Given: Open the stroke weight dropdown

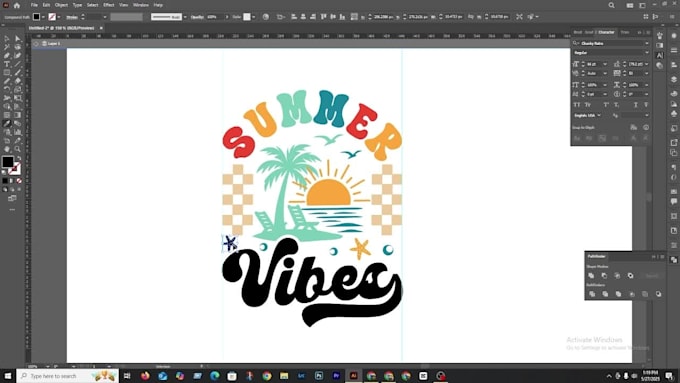Looking at the screenshot, I should pos(105,17).
